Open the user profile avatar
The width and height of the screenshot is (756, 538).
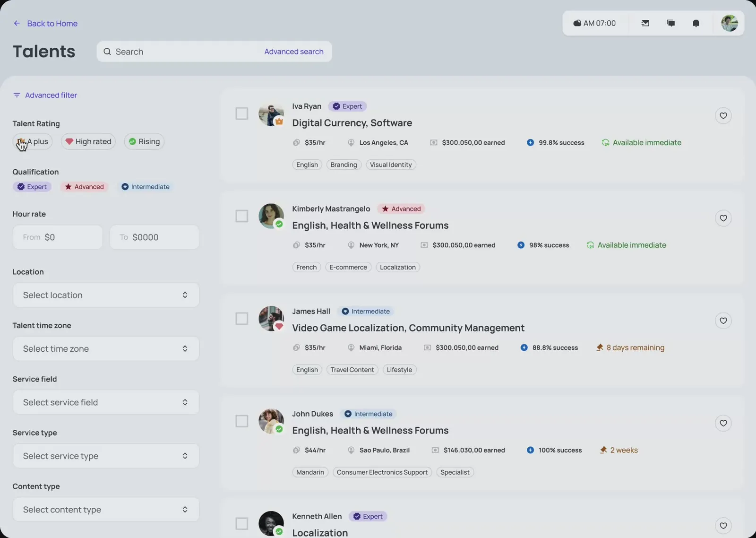point(730,23)
